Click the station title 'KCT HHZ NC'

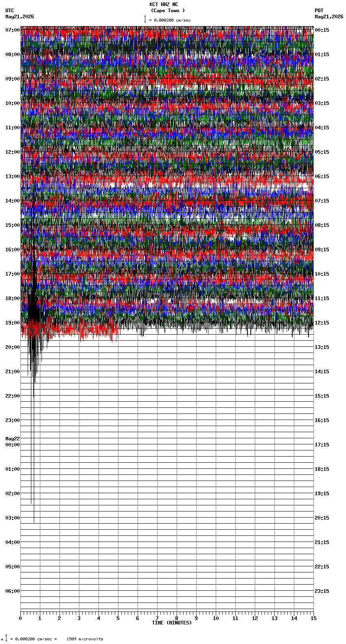(164, 4)
